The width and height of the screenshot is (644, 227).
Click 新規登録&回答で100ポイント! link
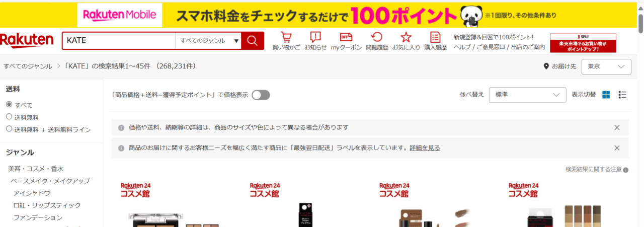pyautogui.click(x=493, y=37)
